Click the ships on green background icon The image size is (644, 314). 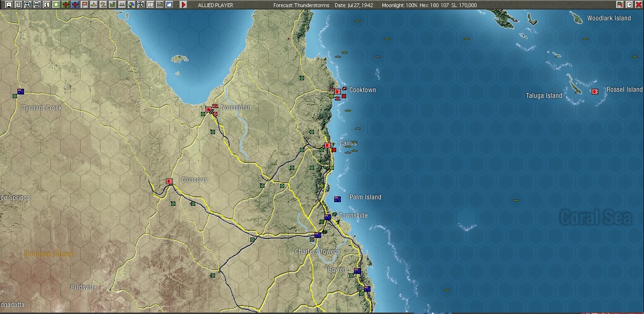point(122,5)
